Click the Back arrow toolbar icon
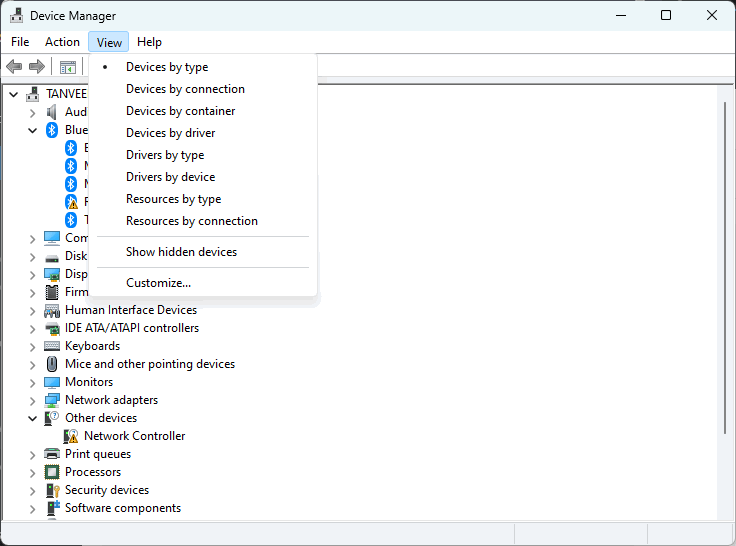The width and height of the screenshot is (736, 546). pyautogui.click(x=14, y=67)
